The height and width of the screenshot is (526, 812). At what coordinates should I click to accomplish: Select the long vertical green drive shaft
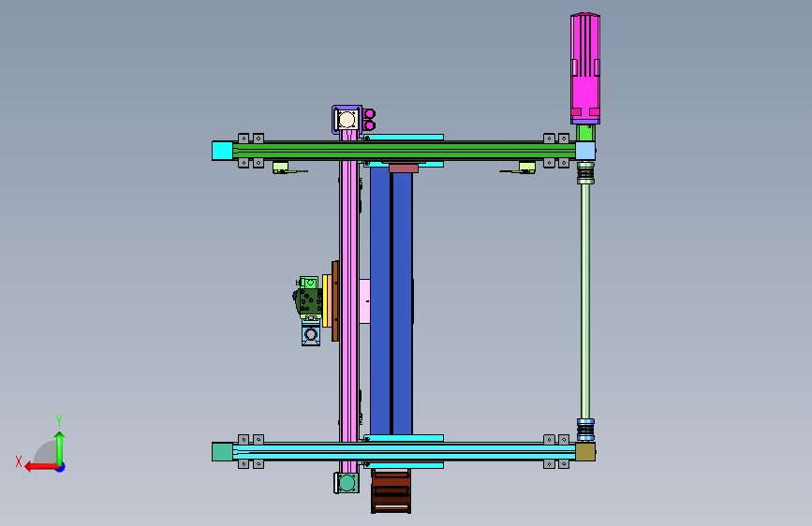click(585, 300)
